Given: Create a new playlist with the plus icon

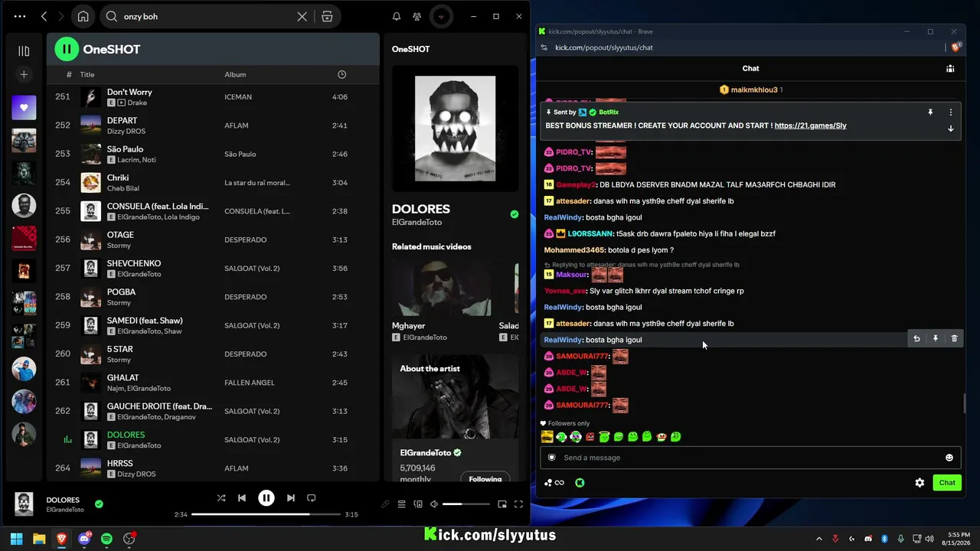Looking at the screenshot, I should (x=24, y=74).
